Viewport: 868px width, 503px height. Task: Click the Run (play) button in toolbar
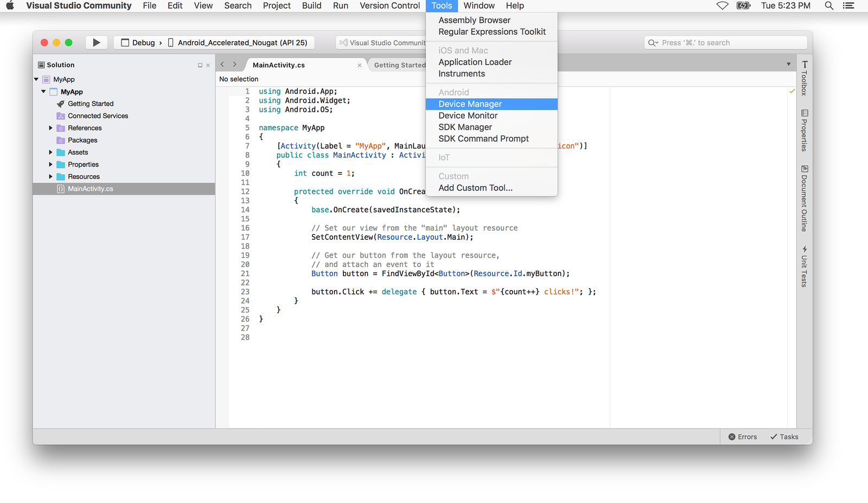(x=96, y=42)
